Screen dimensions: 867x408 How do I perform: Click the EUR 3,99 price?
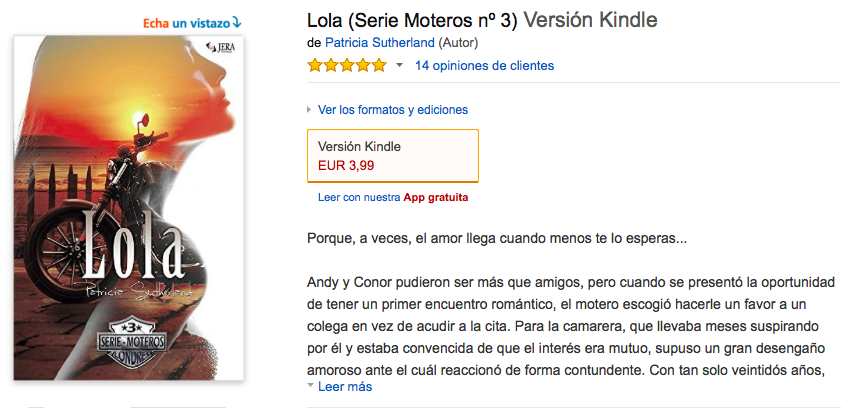point(346,165)
